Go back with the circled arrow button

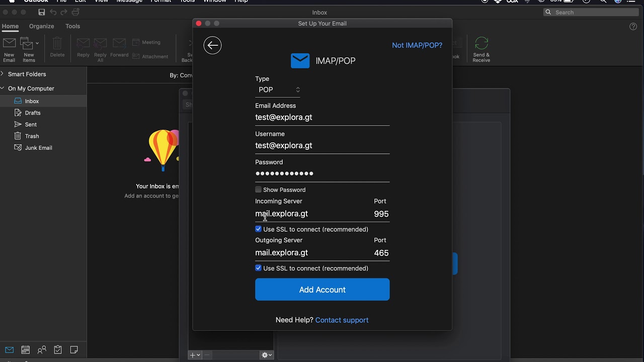212,45
